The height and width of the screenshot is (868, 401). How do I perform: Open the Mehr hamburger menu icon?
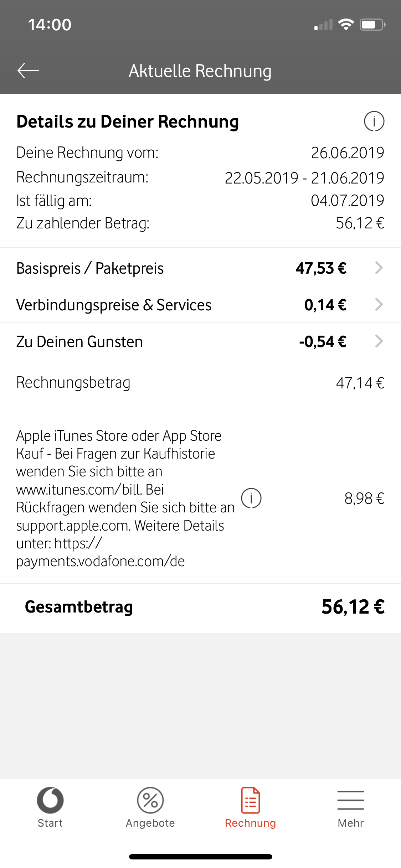point(351,800)
